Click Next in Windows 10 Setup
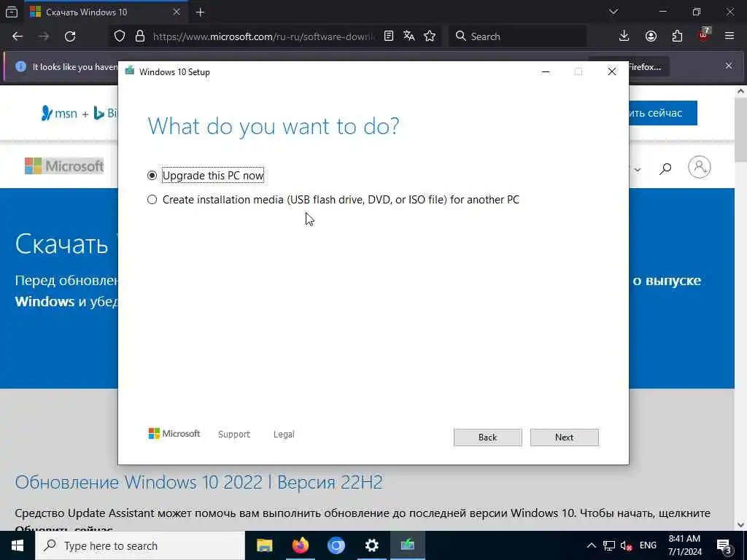Screen dimensions: 747x560 564,437
